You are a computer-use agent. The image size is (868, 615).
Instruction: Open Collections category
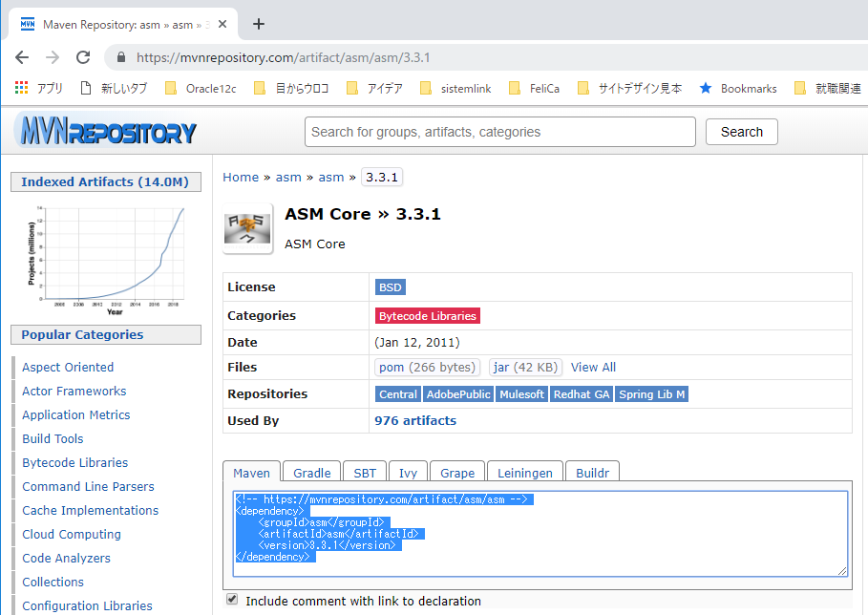coord(53,582)
